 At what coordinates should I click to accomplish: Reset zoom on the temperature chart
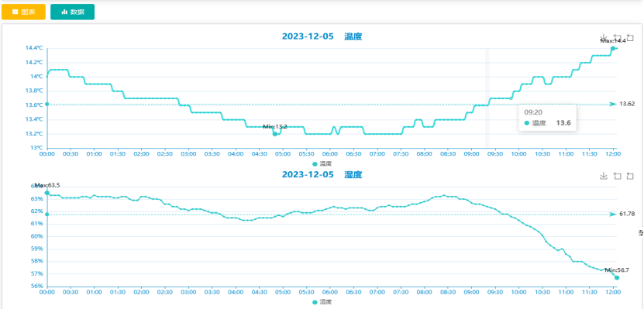630,38
